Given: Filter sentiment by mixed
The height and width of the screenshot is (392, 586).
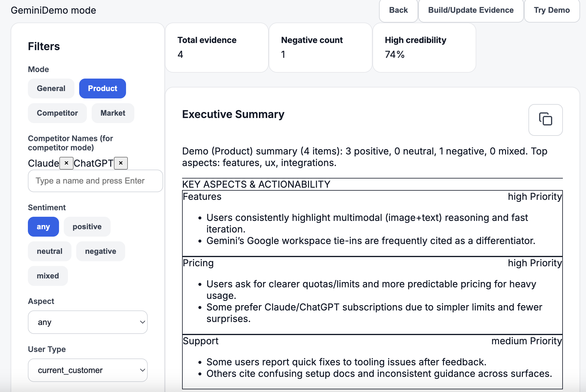Looking at the screenshot, I should pyautogui.click(x=48, y=276).
